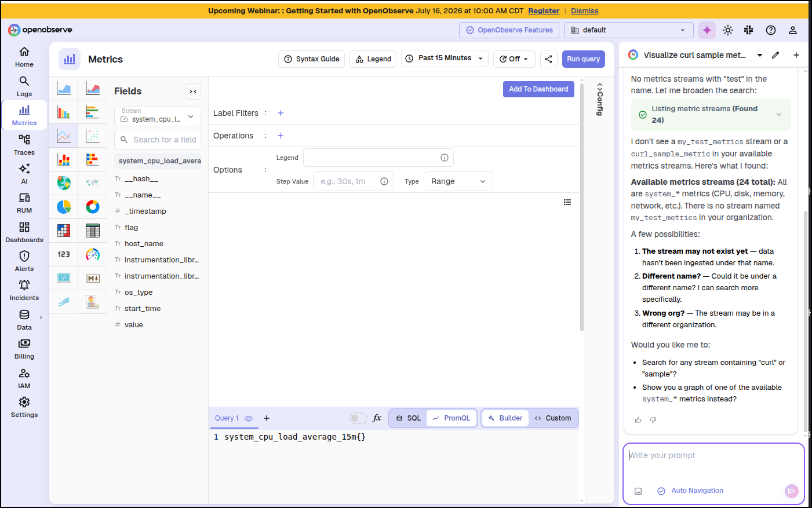Screen dimensions: 812x508
Task: Choose the pie chart type icon
Action: tap(64, 207)
